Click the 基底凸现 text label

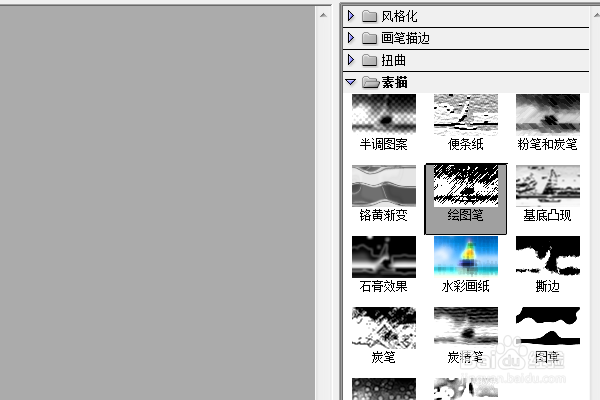click(547, 216)
